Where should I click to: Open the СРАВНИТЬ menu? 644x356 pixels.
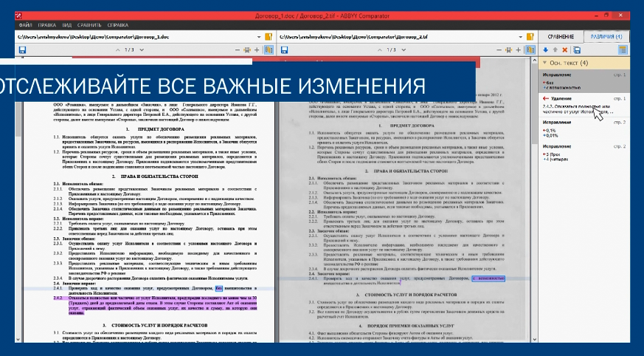[89, 25]
